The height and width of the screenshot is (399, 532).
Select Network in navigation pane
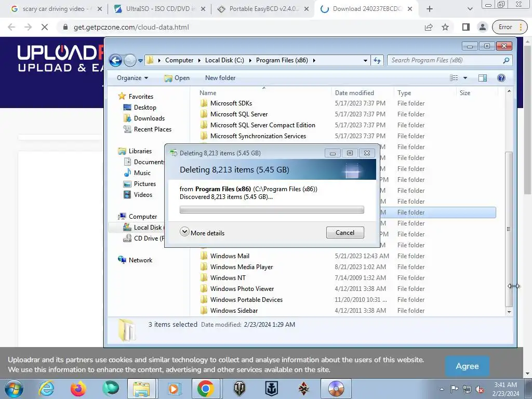coord(140,260)
